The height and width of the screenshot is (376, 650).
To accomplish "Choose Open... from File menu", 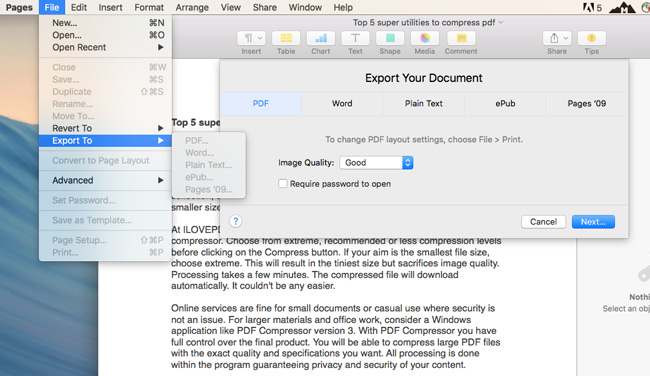I will [105, 35].
